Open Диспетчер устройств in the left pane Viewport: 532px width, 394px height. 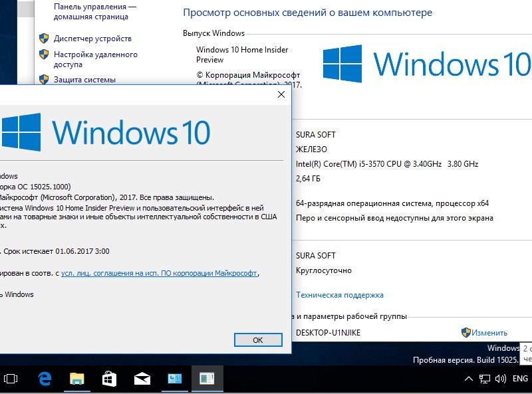point(92,39)
